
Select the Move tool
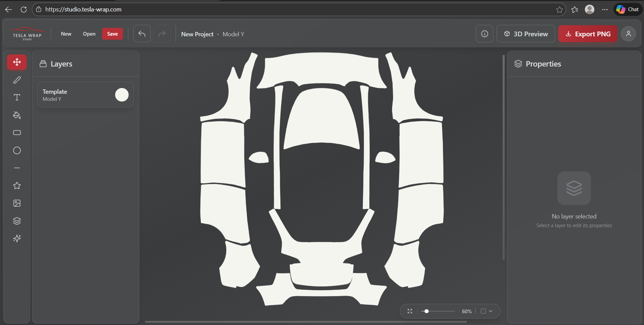(17, 62)
